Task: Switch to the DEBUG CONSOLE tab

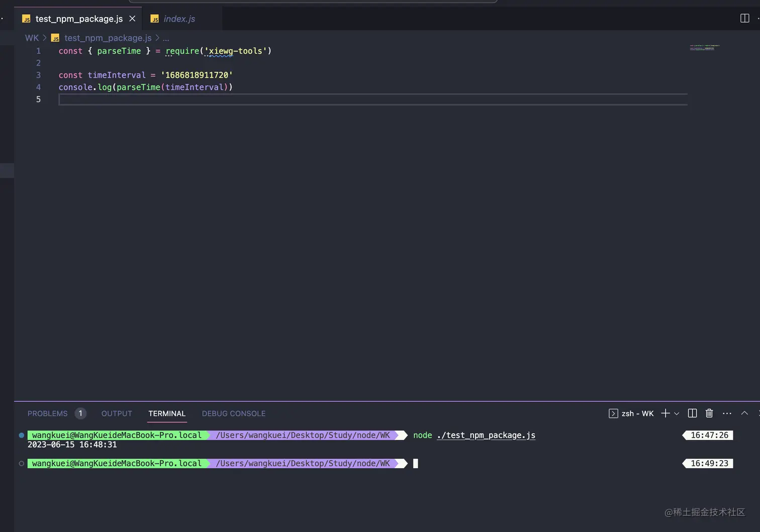Action: (x=234, y=413)
